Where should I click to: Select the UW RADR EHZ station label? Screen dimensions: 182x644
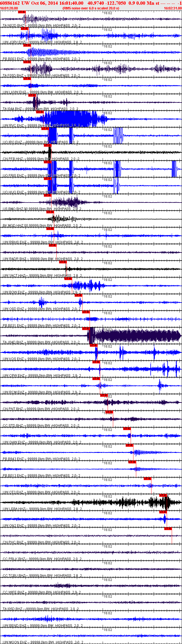pos(42,259)
